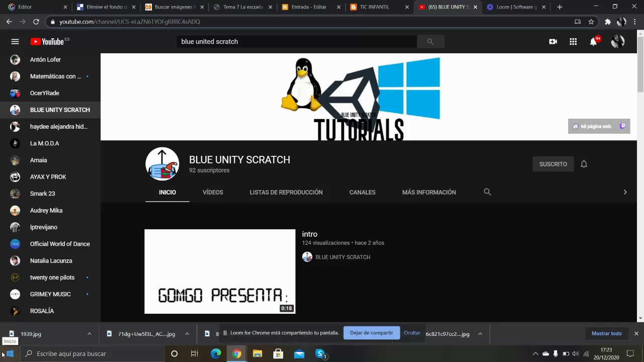Image resolution: width=644 pixels, height=362 pixels.
Task: Open ROSALÍA subscription
Action: point(50,311)
